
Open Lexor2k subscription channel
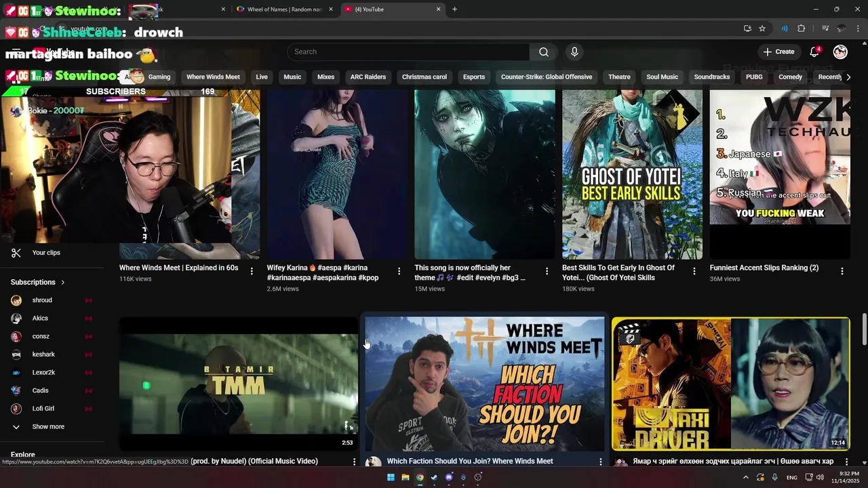click(43, 373)
